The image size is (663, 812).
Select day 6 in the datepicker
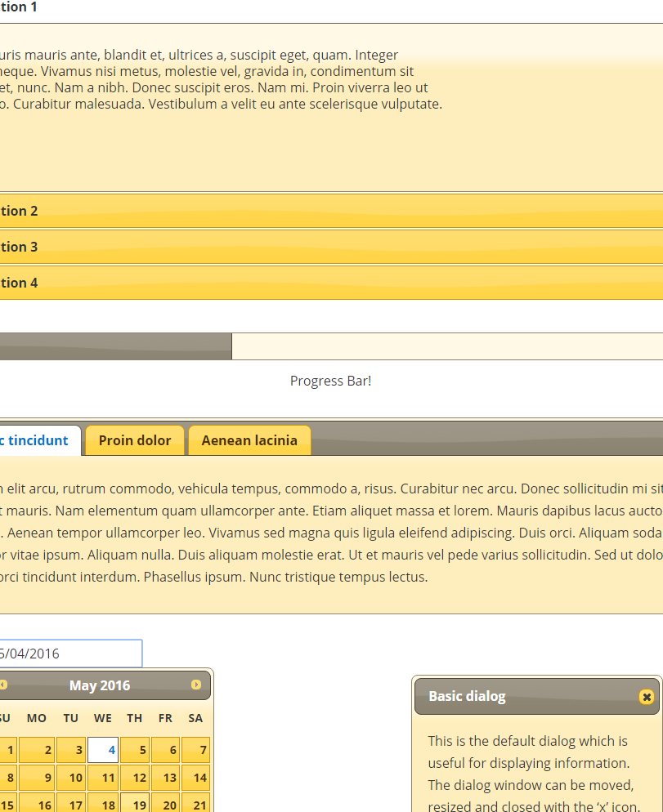pyautogui.click(x=165, y=750)
